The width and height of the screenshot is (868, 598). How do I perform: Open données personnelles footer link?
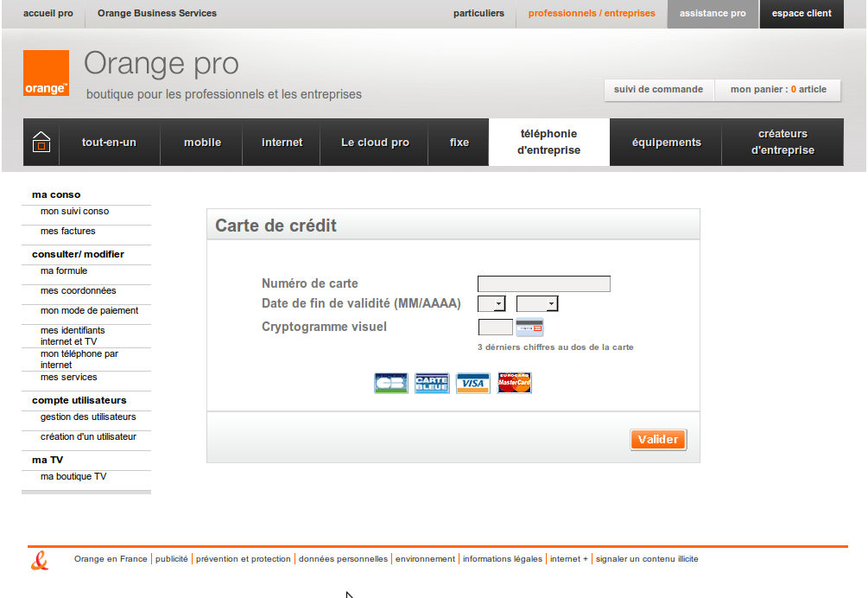coord(343,559)
